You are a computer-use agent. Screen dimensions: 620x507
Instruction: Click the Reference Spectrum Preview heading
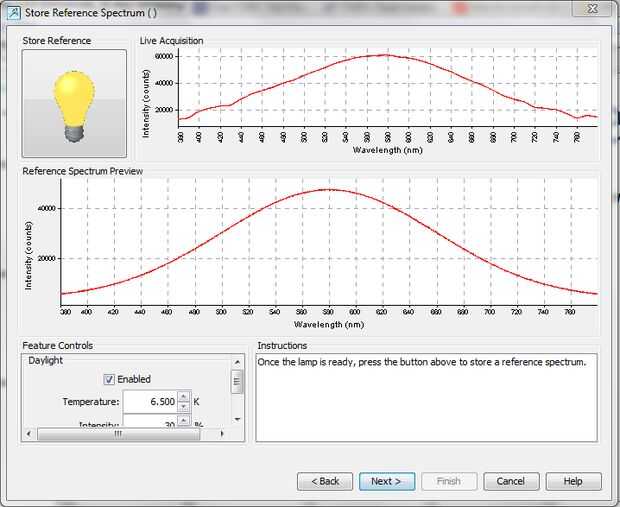pyautogui.click(x=82, y=171)
